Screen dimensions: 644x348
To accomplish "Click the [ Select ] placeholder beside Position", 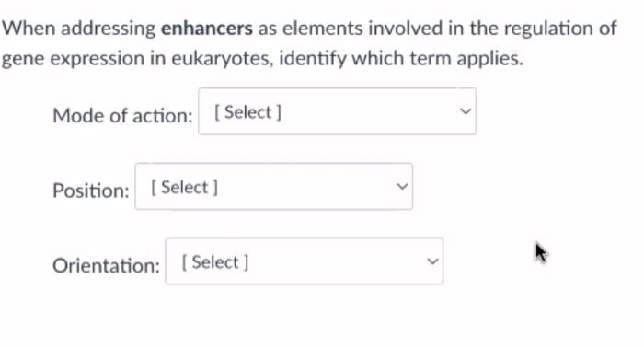I will point(184,188).
